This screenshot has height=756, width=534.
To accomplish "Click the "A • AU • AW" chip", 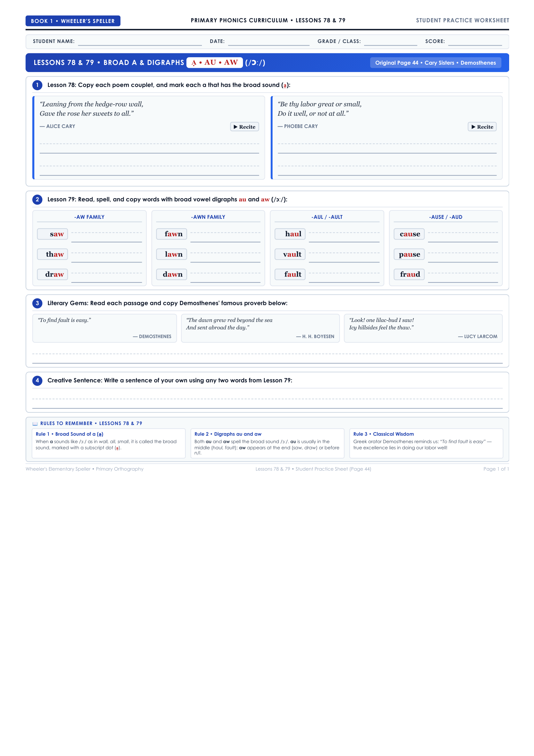I will click(215, 63).
